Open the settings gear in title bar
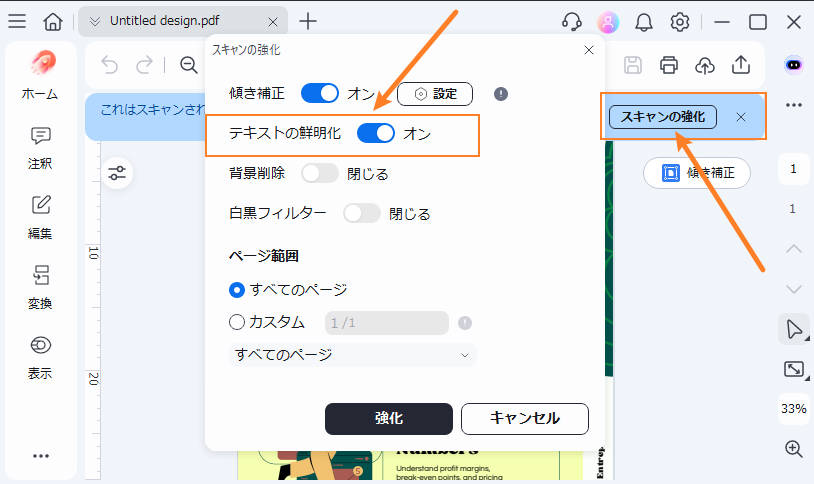The width and height of the screenshot is (814, 484). (x=680, y=22)
